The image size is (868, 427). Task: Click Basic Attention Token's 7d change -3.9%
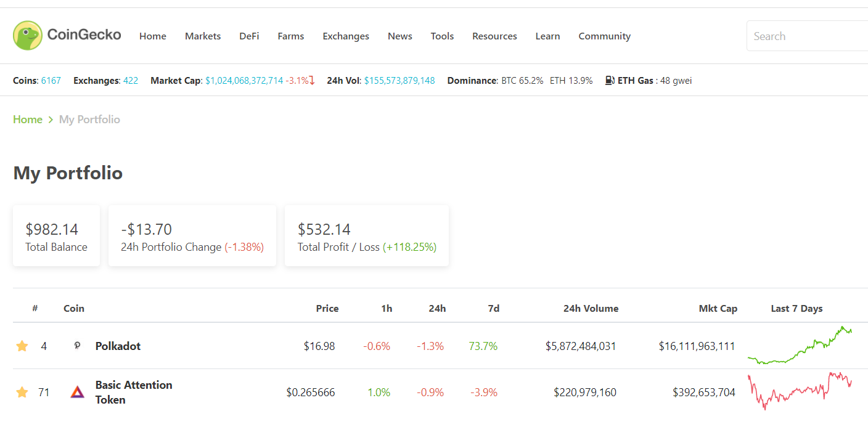(484, 392)
